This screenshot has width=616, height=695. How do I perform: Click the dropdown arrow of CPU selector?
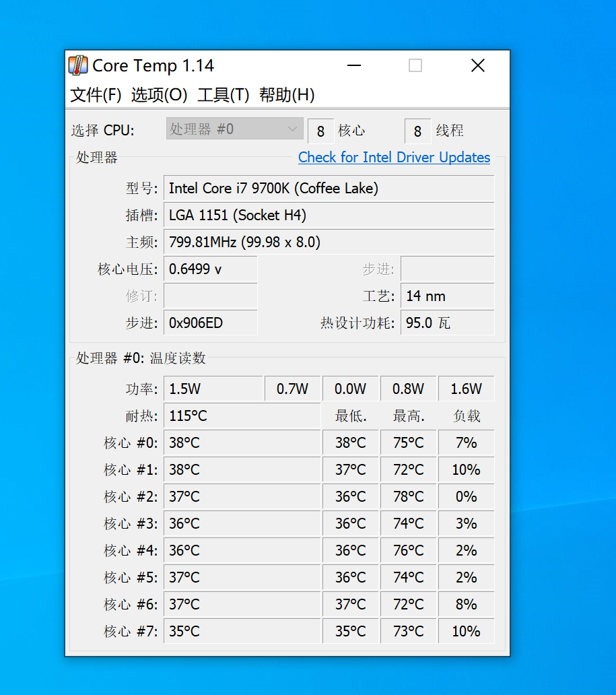[292, 129]
